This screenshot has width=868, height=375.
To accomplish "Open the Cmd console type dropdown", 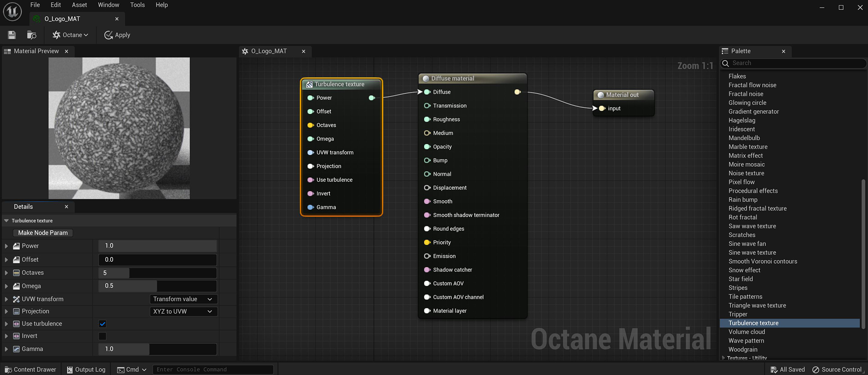I will [x=132, y=370].
